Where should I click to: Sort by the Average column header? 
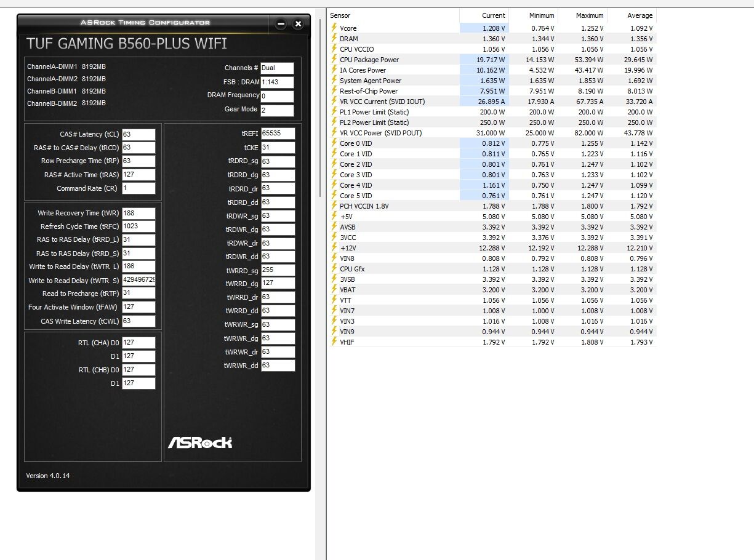point(632,15)
